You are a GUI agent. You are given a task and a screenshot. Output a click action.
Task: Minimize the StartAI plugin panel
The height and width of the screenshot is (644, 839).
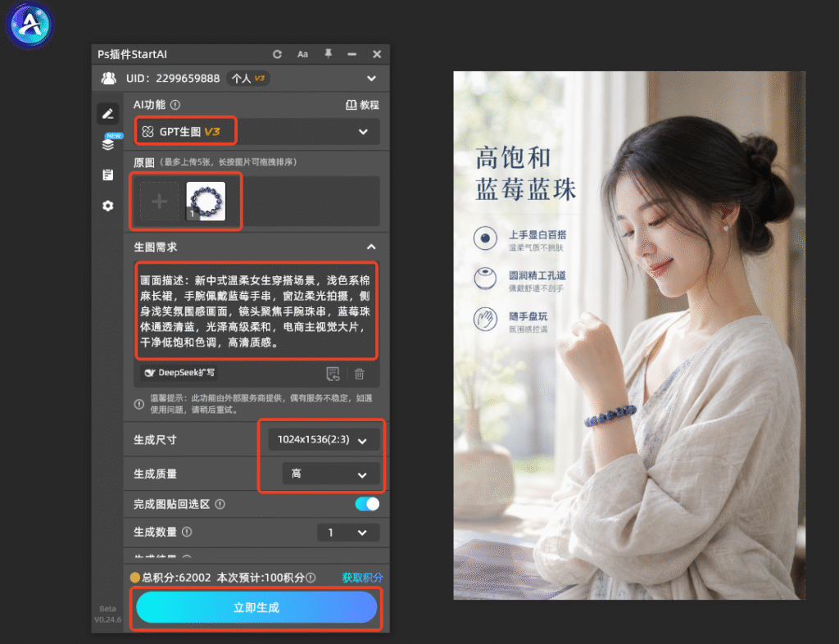tap(352, 54)
